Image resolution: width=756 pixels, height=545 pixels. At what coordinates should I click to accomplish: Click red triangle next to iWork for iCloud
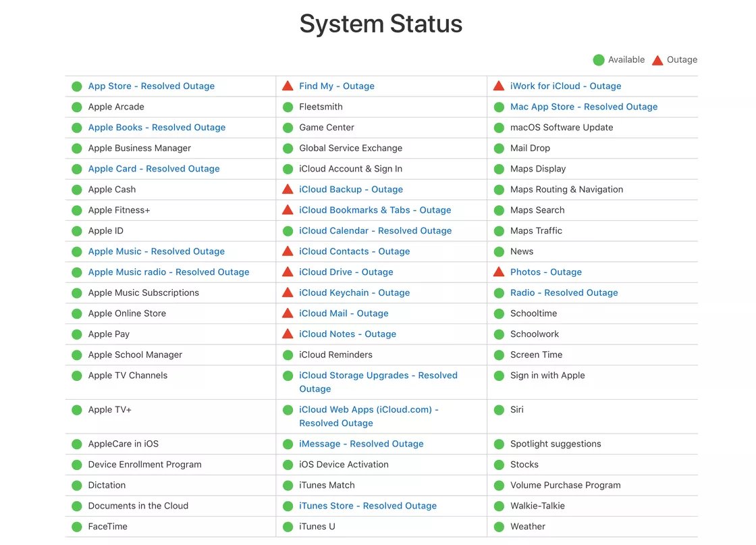[499, 86]
